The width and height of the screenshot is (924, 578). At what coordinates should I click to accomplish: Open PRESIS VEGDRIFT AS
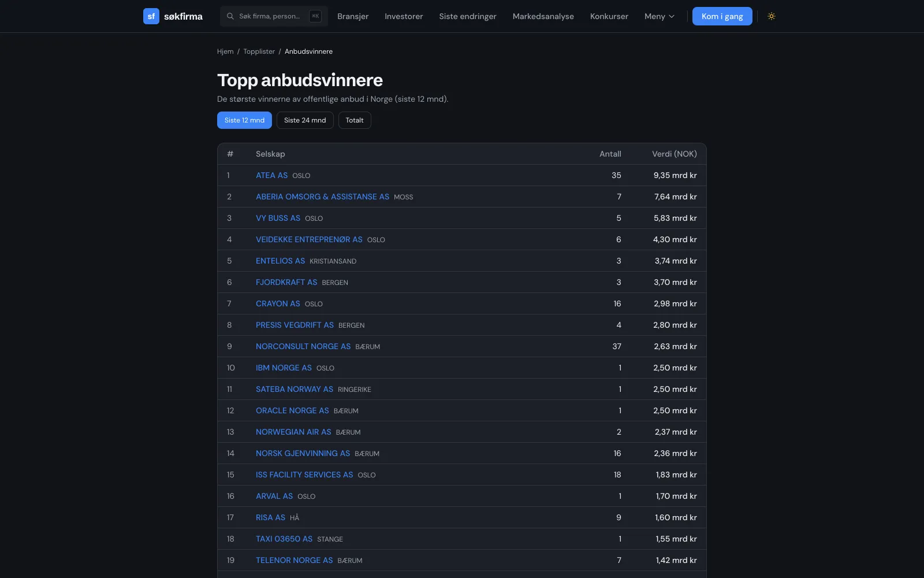[x=295, y=325]
